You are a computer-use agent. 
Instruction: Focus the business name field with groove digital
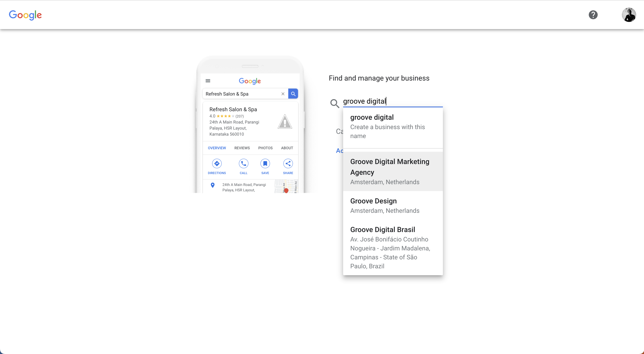[393, 101]
